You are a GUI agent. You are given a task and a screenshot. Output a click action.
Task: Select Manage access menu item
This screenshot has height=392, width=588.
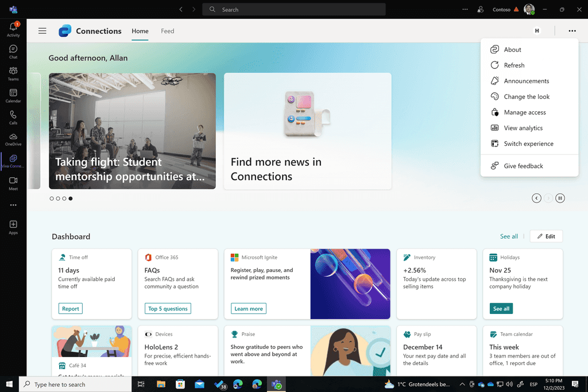(x=529, y=112)
